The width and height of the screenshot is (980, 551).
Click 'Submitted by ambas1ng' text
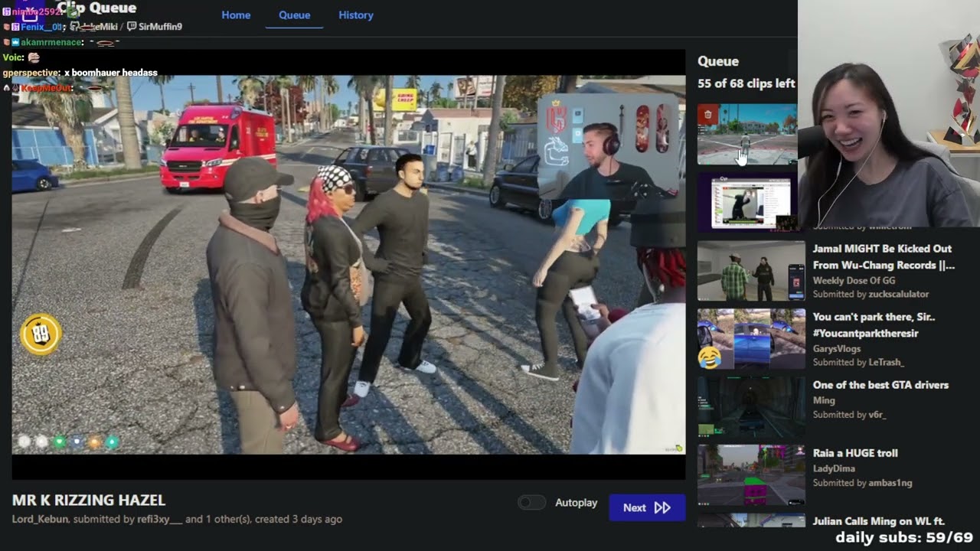(862, 483)
